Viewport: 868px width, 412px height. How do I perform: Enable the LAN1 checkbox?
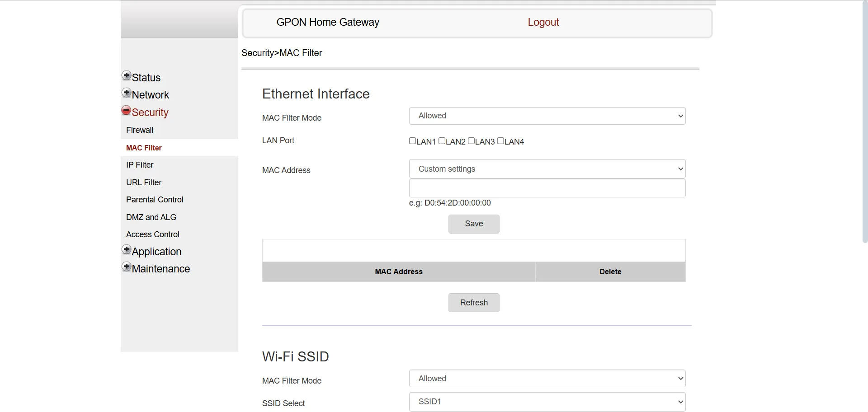tap(412, 140)
